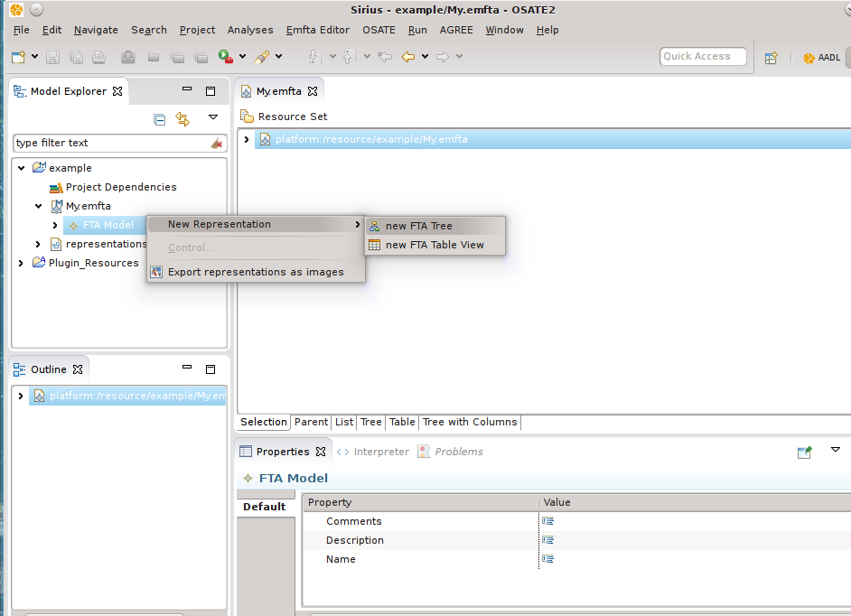Click the Property column header
Screen dimensions: 851x616
click(x=421, y=502)
